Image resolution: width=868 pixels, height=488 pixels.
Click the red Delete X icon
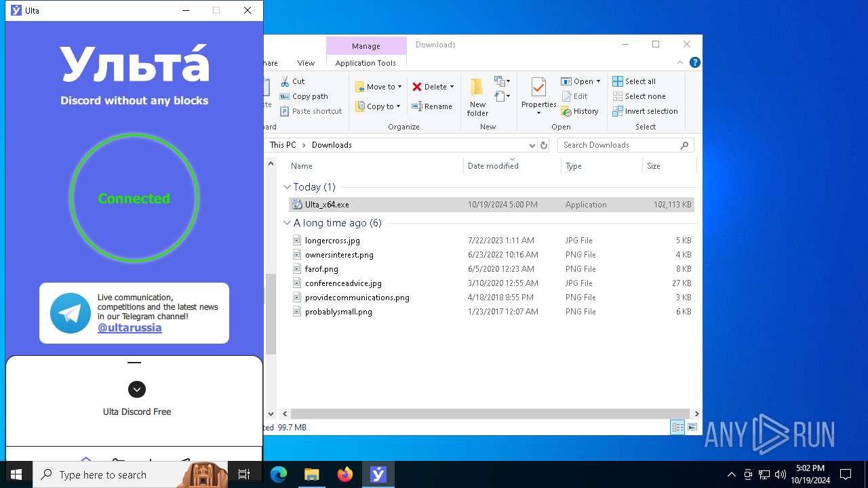coord(417,87)
